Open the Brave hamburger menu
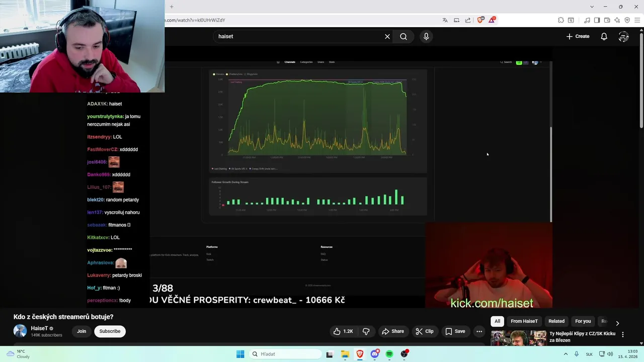Image resolution: width=644 pixels, height=362 pixels. click(x=637, y=20)
